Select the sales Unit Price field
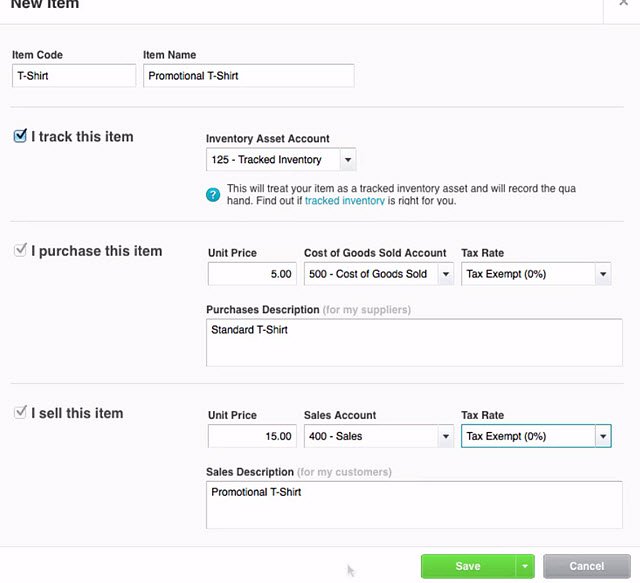This screenshot has width=640, height=583. click(251, 436)
